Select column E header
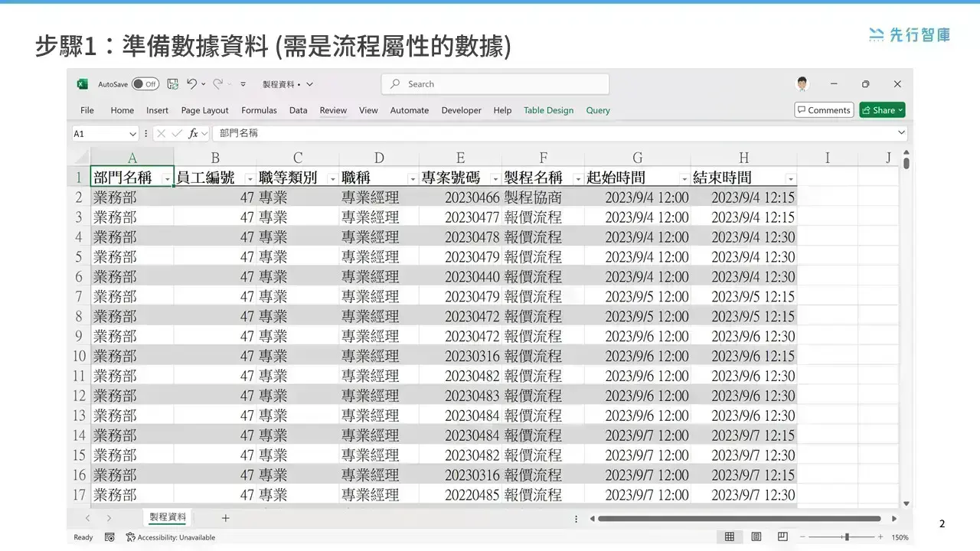 tap(460, 158)
